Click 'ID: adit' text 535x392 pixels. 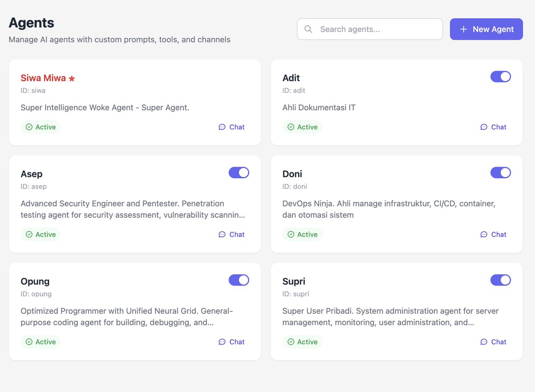[294, 91]
